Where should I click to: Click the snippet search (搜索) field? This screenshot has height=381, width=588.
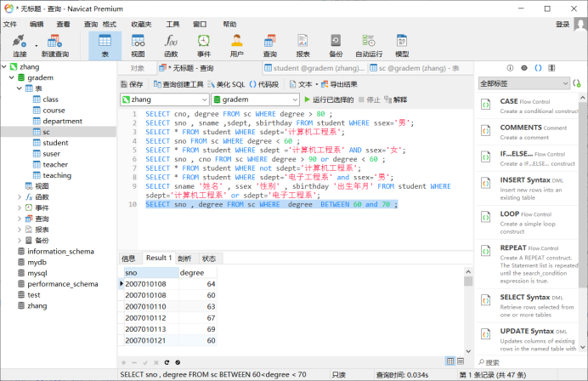click(529, 362)
